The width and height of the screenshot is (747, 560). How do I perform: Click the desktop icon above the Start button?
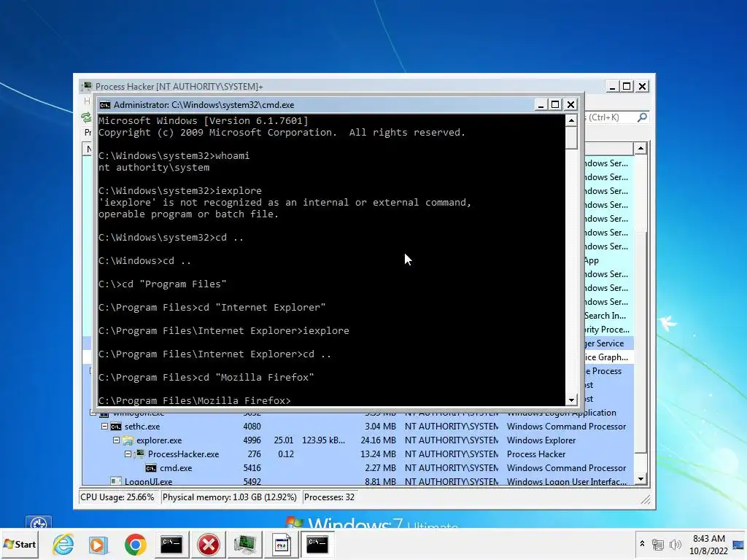[38, 522]
